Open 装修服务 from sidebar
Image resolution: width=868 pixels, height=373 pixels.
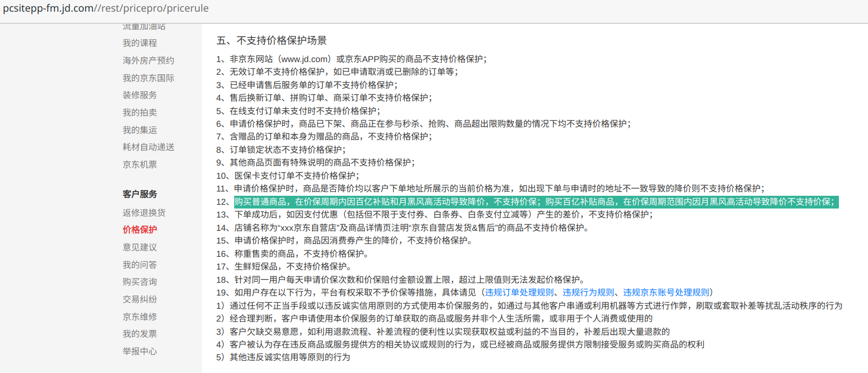pyautogui.click(x=139, y=95)
